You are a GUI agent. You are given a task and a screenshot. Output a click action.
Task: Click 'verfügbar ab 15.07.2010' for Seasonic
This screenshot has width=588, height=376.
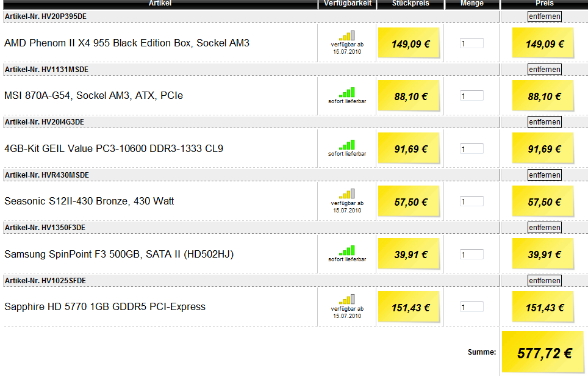[x=347, y=207]
